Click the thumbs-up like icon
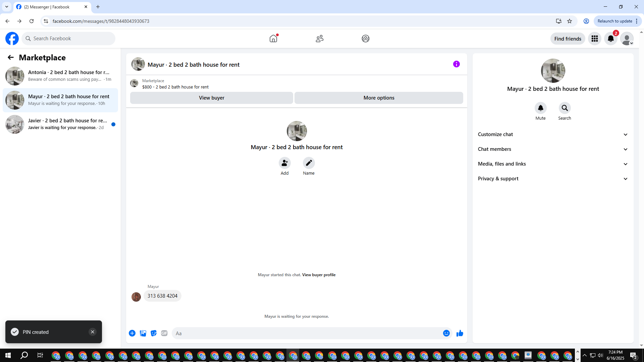The width and height of the screenshot is (644, 362). [x=460, y=333]
